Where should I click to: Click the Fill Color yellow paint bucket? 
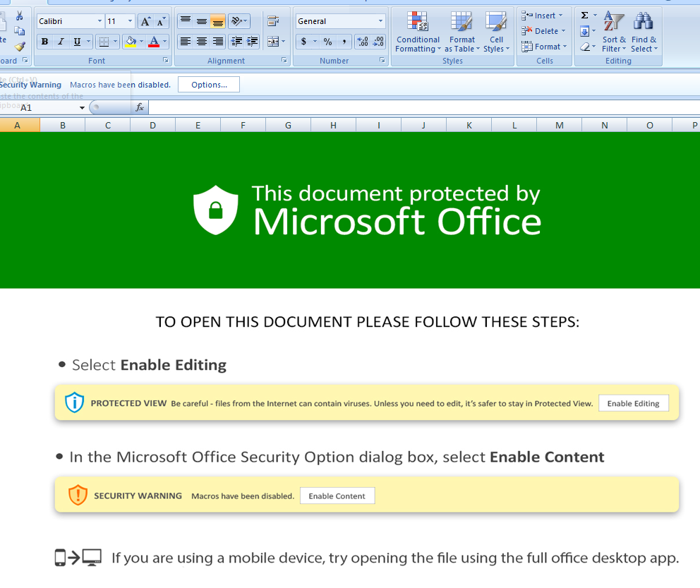[x=131, y=42]
